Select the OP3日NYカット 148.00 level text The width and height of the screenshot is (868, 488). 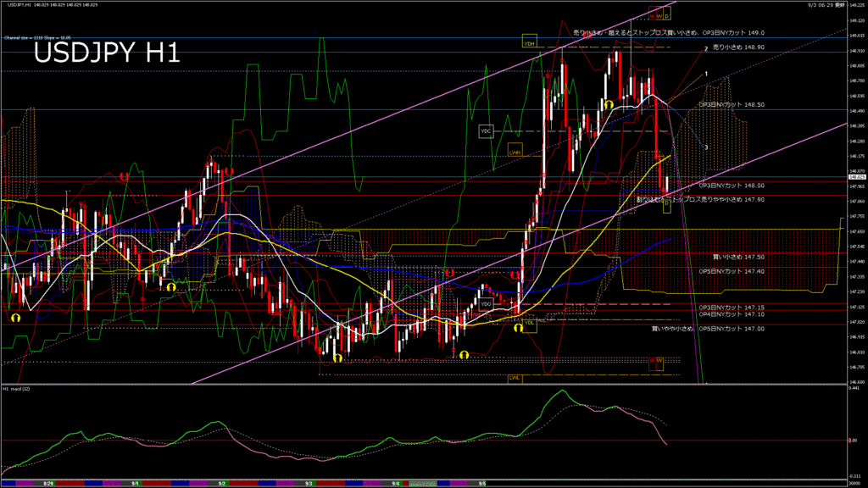click(732, 186)
